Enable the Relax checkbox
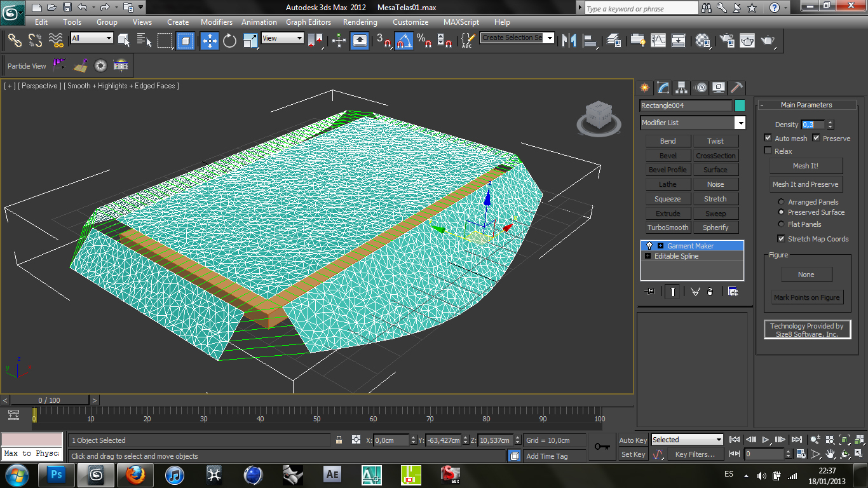Screen dimensions: 868x488 click(768, 151)
